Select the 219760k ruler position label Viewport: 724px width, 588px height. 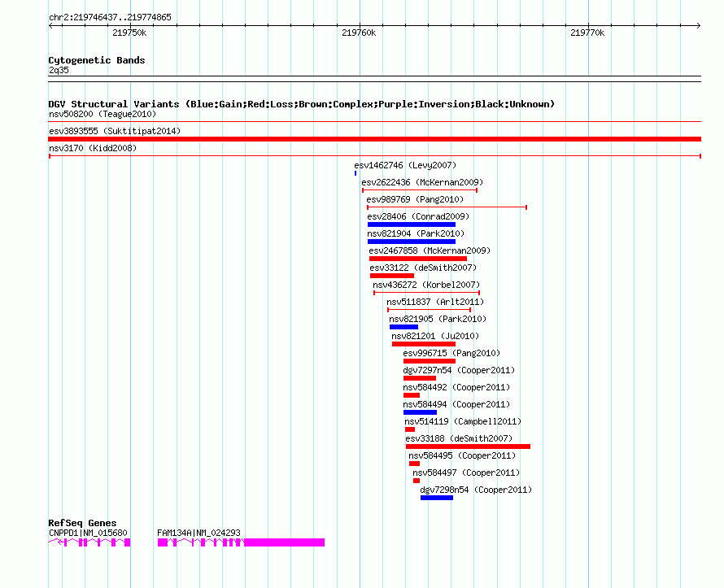click(x=359, y=33)
